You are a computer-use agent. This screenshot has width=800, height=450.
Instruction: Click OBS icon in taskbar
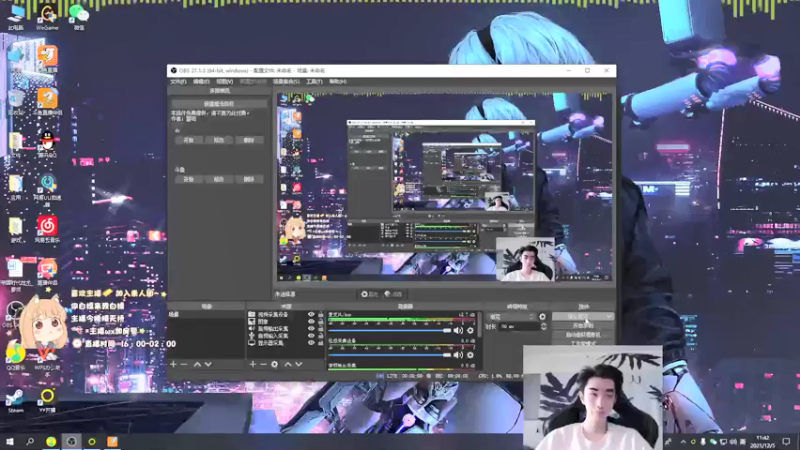[x=71, y=441]
